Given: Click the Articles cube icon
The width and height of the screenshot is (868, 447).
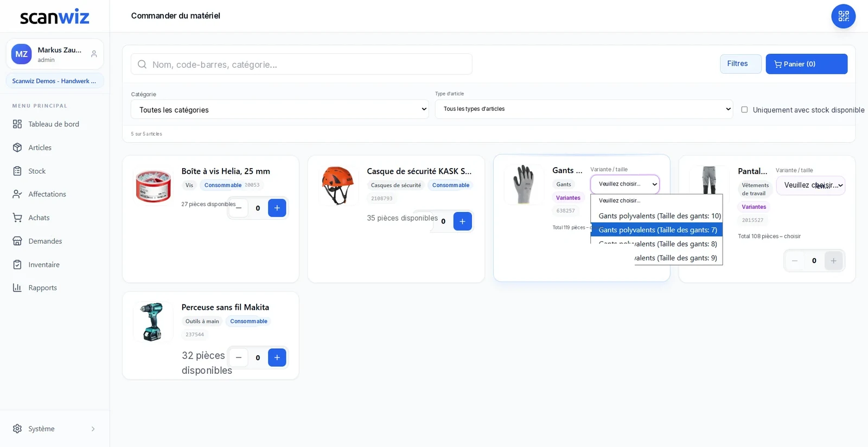Looking at the screenshot, I should [x=17, y=148].
